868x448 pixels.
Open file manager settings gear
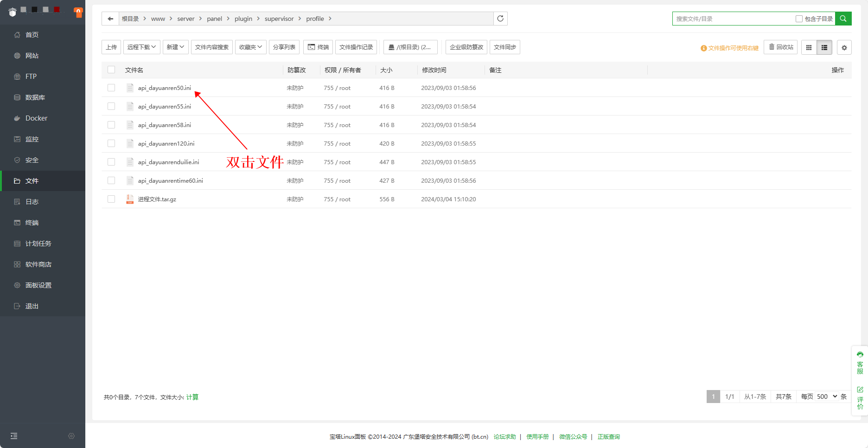[844, 47]
